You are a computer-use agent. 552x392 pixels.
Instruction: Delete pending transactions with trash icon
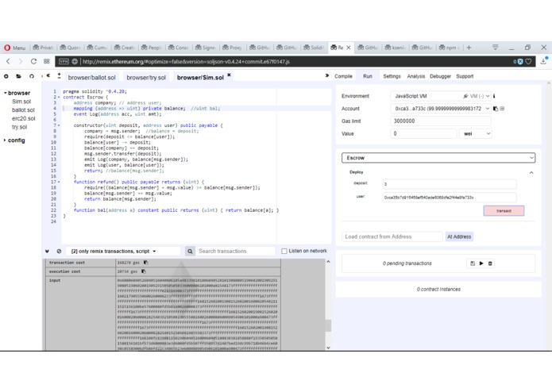pyautogui.click(x=490, y=263)
